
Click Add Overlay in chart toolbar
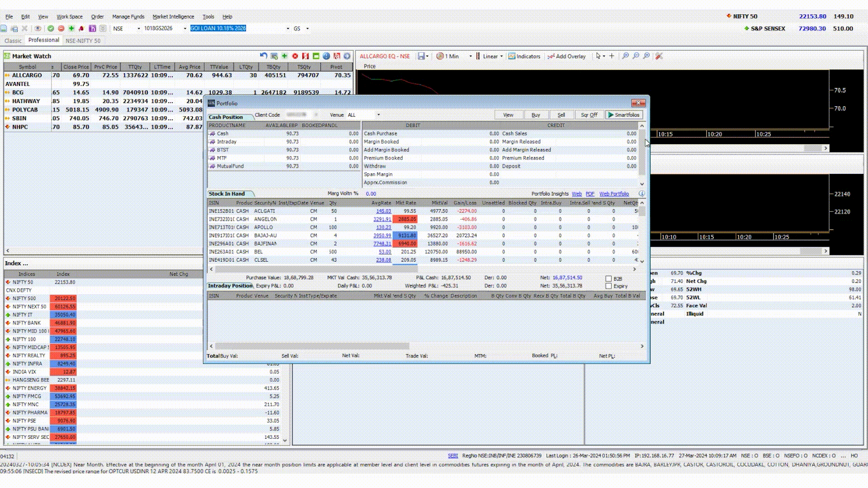pyautogui.click(x=566, y=56)
